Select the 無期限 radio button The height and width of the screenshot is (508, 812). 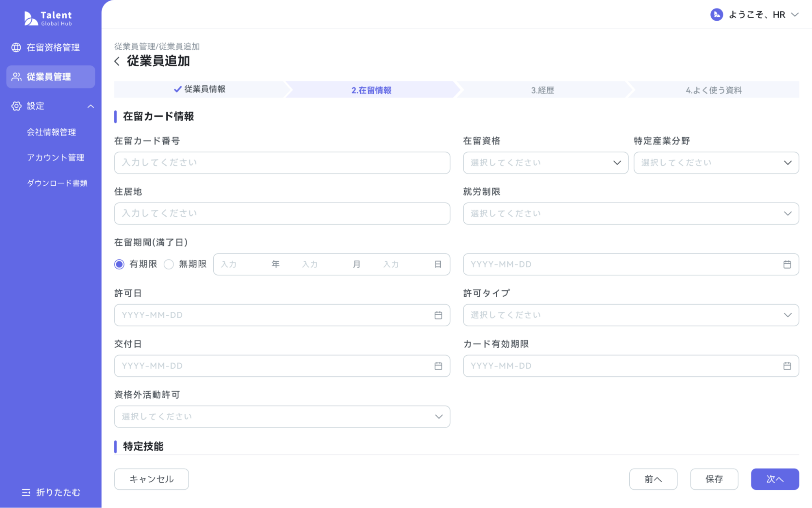(169, 265)
